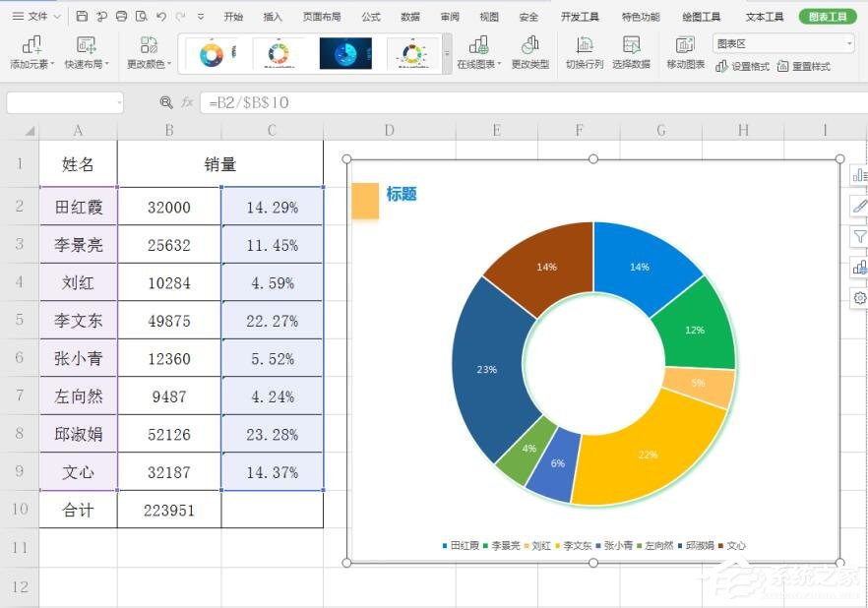Viewport: 868px width, 608px height.
Task: Expand the 更改颜色 color dropdown
Action: 150,49
